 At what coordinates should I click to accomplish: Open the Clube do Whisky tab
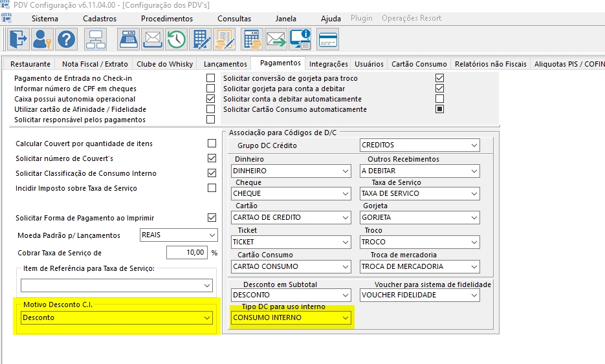click(x=165, y=64)
